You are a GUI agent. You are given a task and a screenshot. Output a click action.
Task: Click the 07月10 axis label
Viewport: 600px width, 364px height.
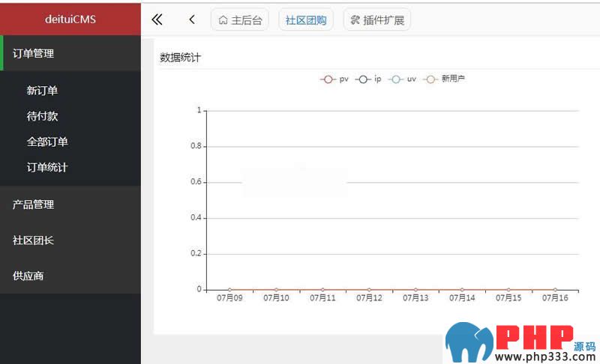click(276, 298)
